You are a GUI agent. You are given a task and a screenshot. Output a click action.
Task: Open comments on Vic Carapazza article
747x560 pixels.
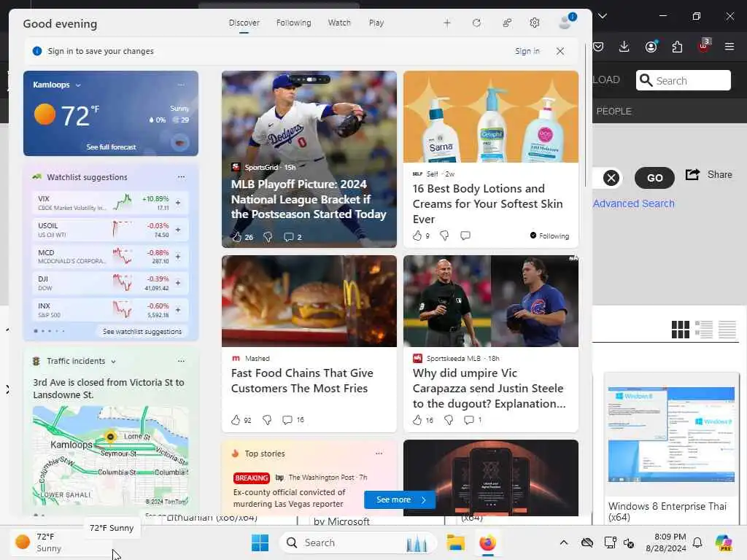469,420
